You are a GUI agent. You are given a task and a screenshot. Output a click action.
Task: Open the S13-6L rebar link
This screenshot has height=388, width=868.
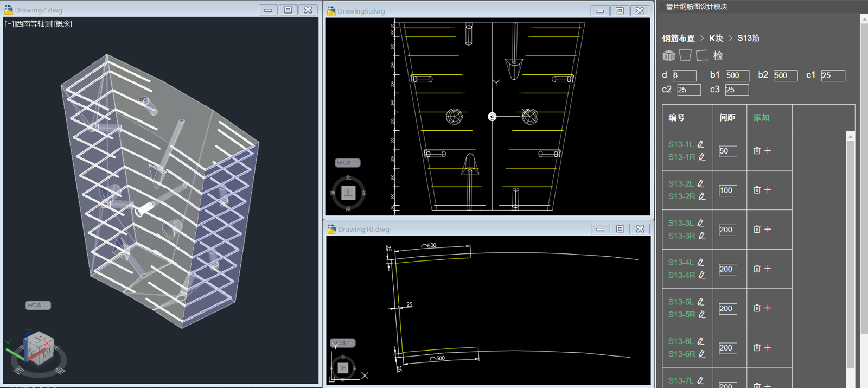point(681,341)
